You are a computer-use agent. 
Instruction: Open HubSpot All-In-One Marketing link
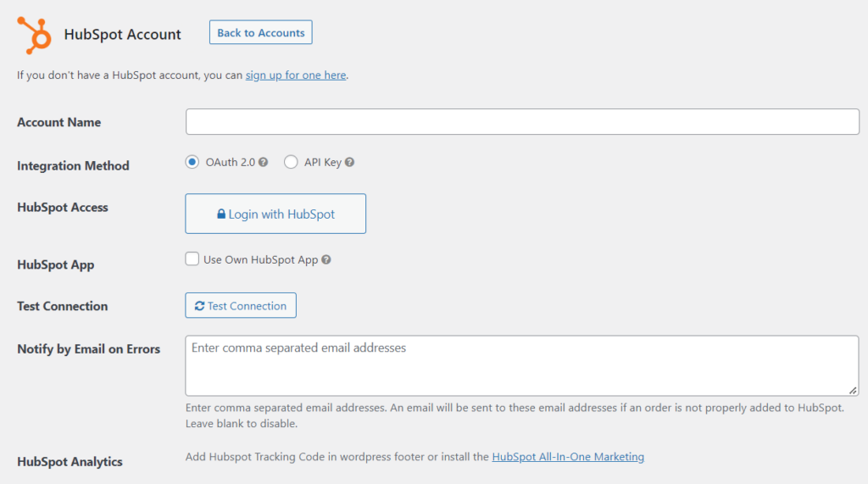[568, 457]
